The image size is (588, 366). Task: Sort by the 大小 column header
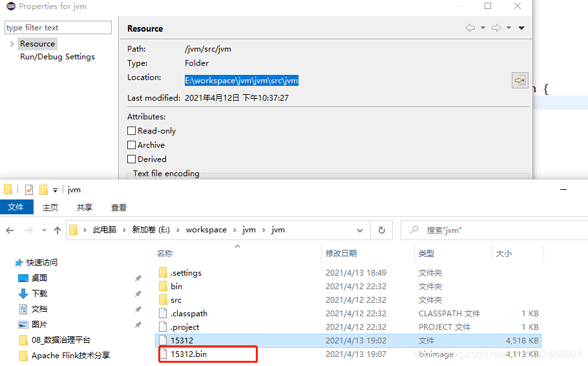pos(503,254)
